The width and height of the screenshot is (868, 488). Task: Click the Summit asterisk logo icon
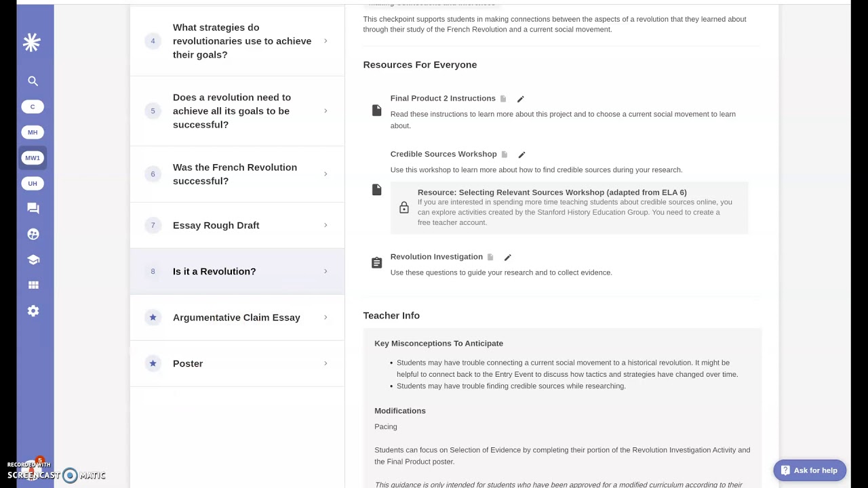32,43
